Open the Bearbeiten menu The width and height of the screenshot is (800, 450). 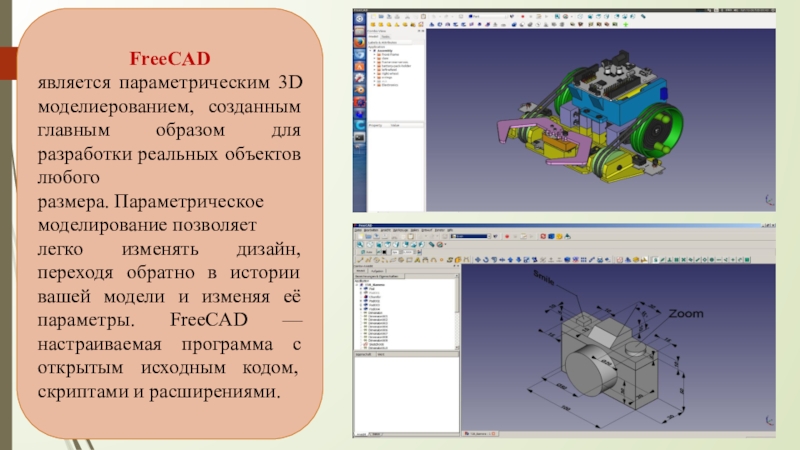click(x=371, y=230)
